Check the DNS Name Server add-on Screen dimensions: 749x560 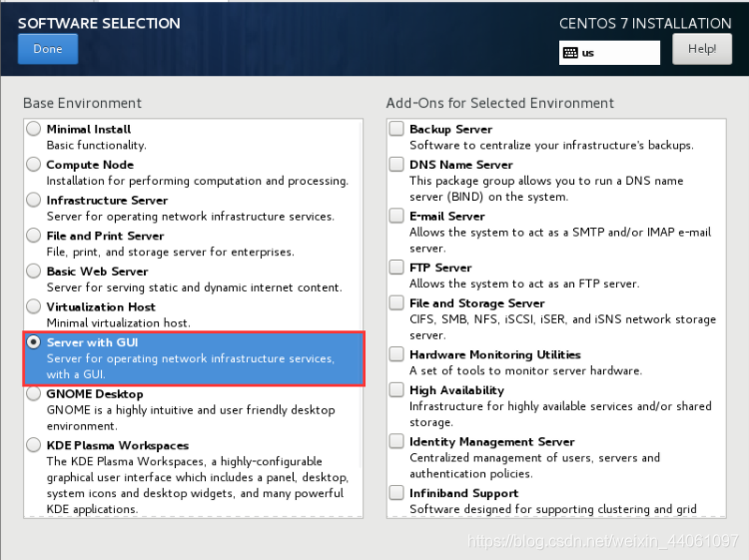tap(396, 165)
